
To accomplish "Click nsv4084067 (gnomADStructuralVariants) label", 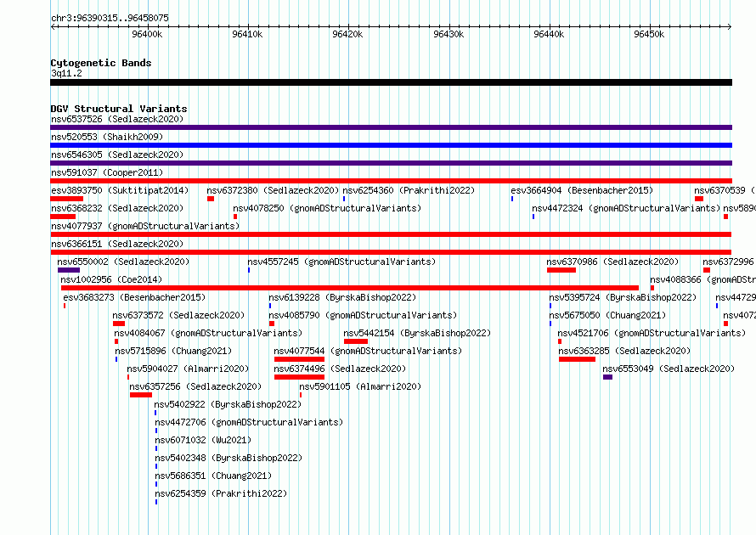I will coord(208,333).
